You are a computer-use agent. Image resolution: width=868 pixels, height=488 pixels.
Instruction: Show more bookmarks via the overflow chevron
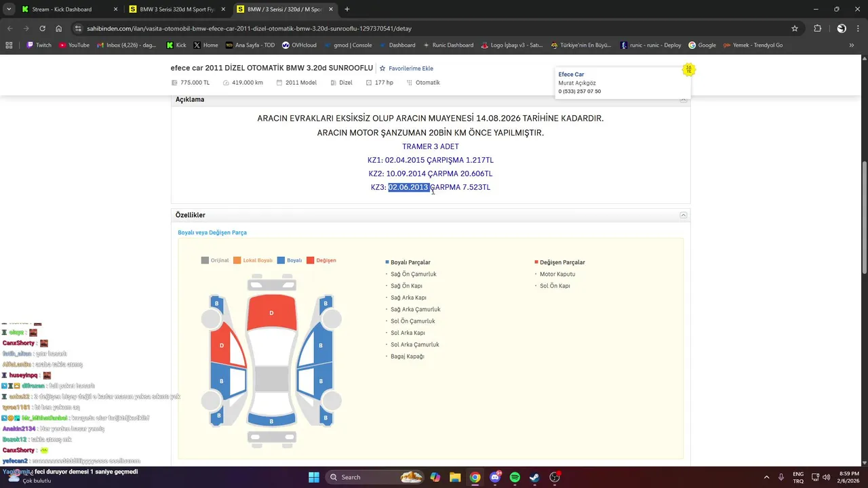click(x=852, y=45)
